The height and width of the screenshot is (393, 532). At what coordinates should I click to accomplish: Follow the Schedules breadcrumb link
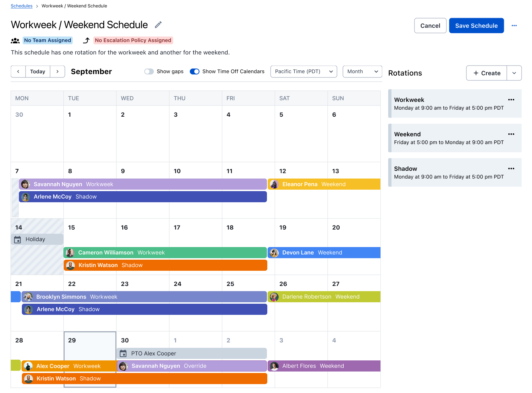coord(22,6)
